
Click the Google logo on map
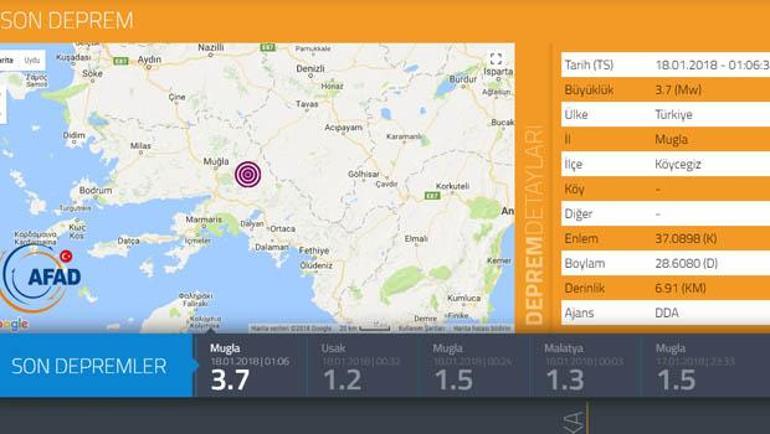[x=12, y=324]
